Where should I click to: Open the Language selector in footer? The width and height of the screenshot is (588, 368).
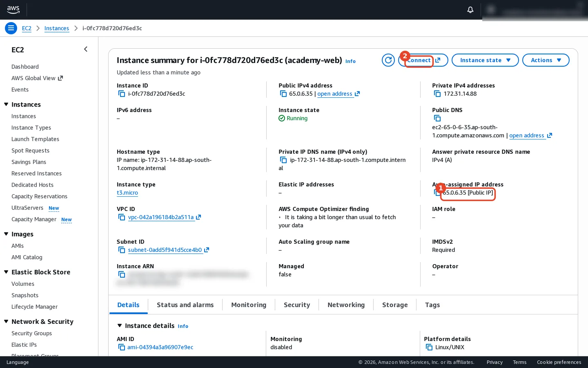pos(18,362)
